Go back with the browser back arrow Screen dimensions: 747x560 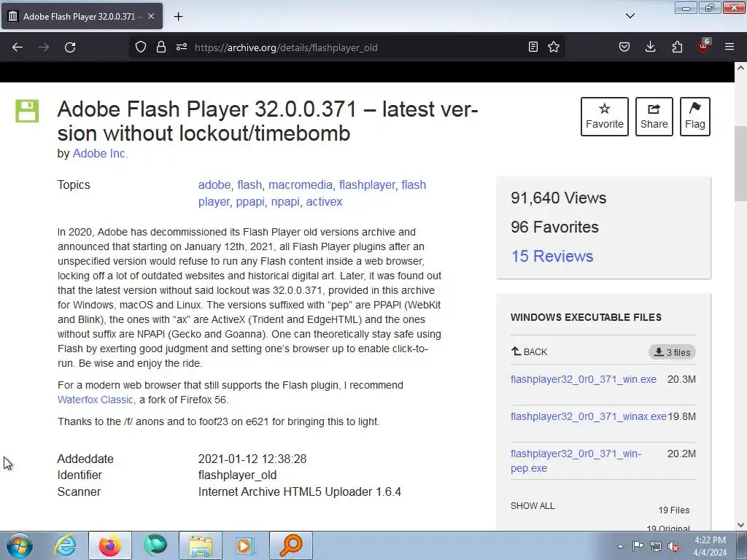pyautogui.click(x=18, y=47)
